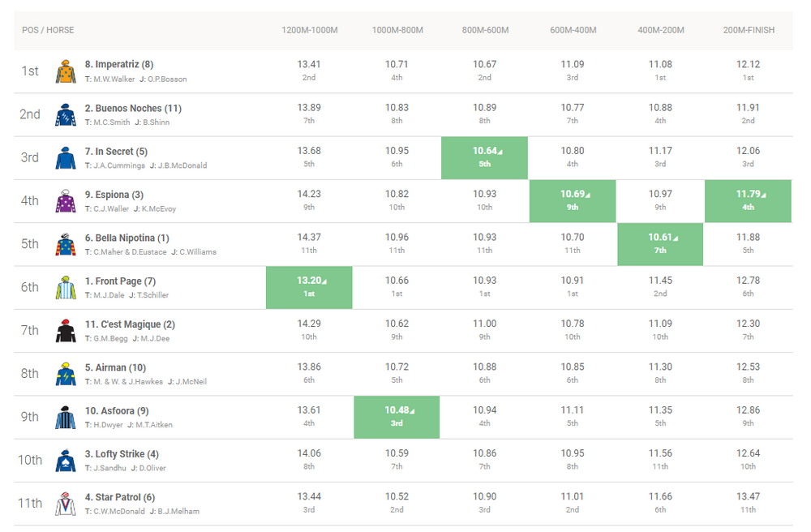This screenshot has height=532, width=811.
Task: Click highlighted 13.20 fastest sectional cell
Action: [x=309, y=287]
